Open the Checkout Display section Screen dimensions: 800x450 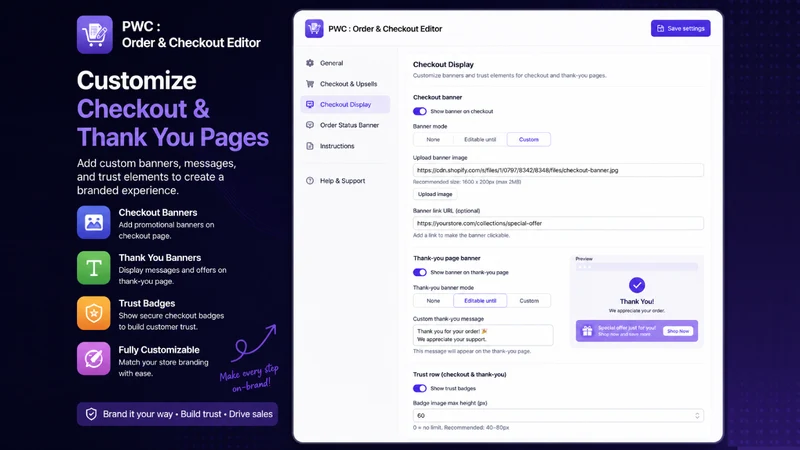click(345, 104)
